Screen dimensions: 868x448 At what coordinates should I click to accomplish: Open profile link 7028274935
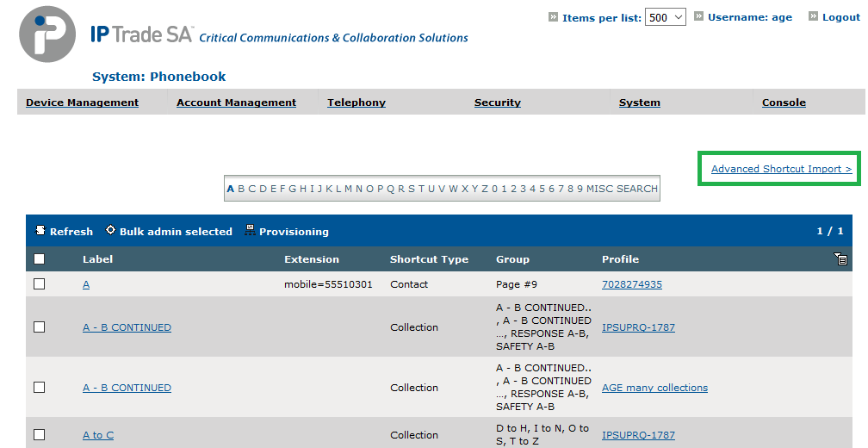pyautogui.click(x=632, y=284)
